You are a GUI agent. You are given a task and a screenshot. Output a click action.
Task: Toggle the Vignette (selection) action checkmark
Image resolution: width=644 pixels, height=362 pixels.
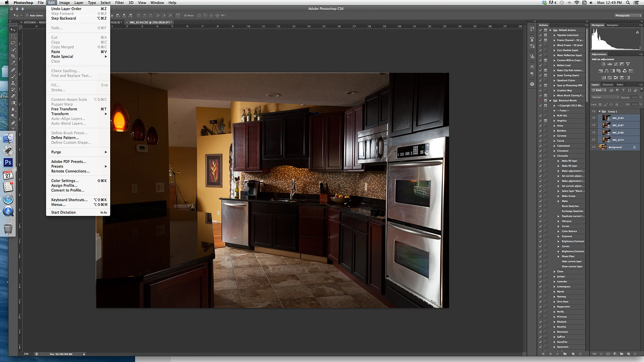[540, 35]
